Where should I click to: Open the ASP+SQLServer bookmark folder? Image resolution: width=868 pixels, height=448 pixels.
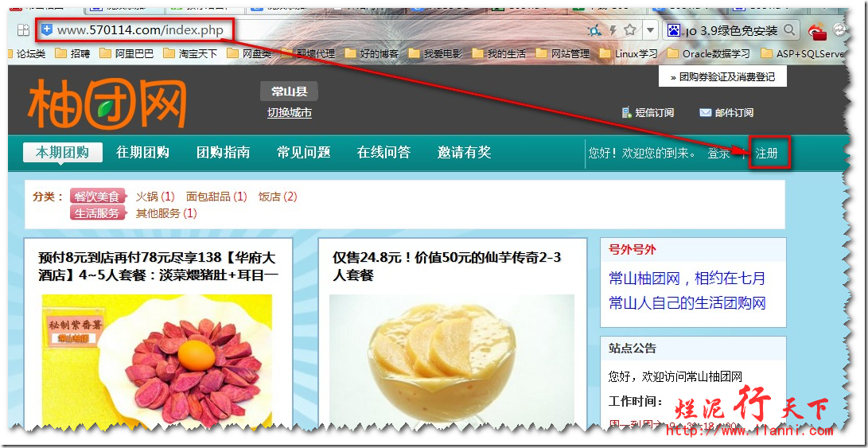pos(803,54)
